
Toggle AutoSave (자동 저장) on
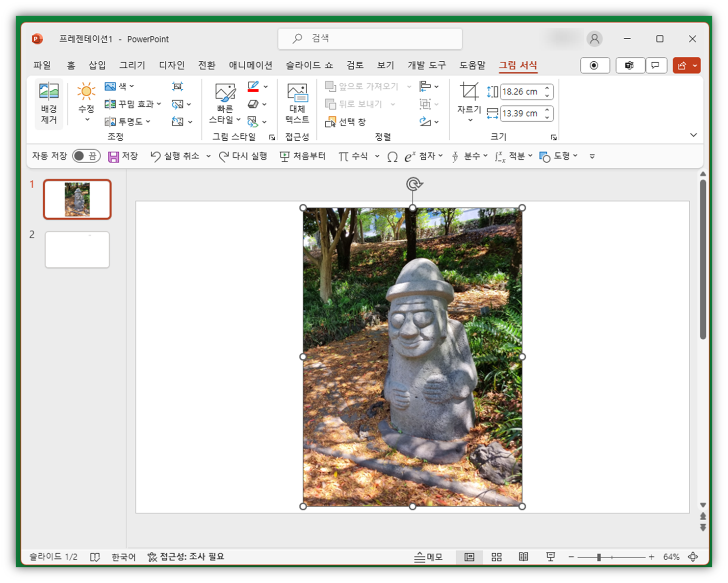[x=86, y=155]
